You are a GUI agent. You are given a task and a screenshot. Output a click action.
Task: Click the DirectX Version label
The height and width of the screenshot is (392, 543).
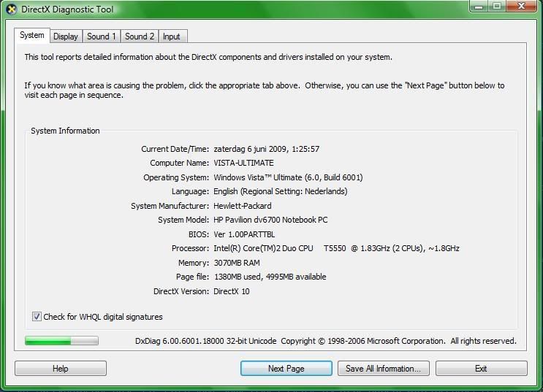[181, 291]
